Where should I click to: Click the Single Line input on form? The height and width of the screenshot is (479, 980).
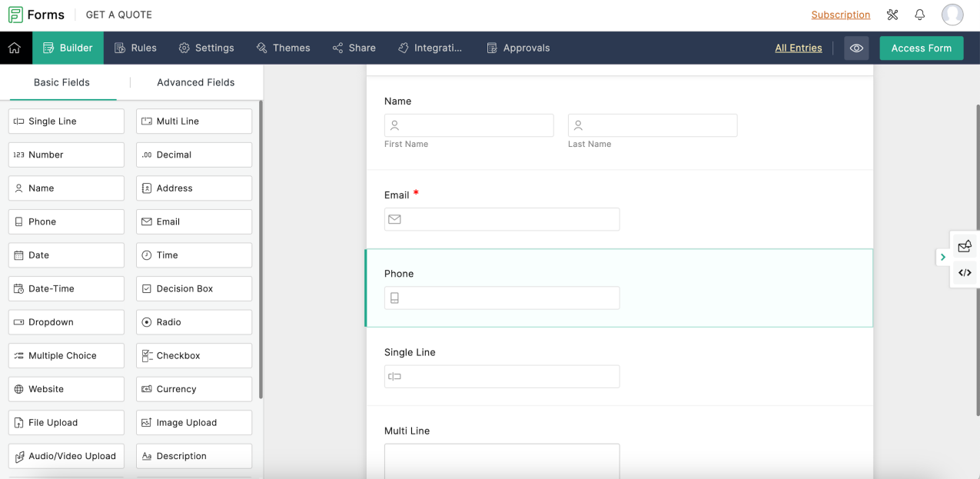(x=502, y=377)
